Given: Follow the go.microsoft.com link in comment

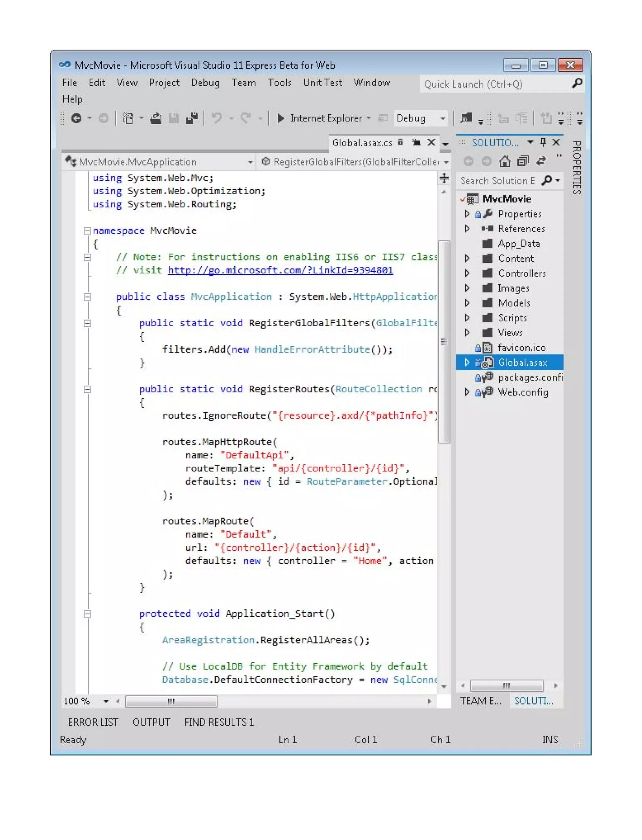Looking at the screenshot, I should (280, 270).
